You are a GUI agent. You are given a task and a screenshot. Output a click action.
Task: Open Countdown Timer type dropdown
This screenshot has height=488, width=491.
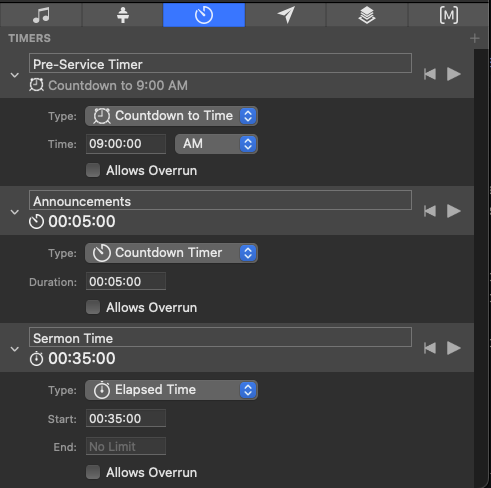(x=171, y=253)
